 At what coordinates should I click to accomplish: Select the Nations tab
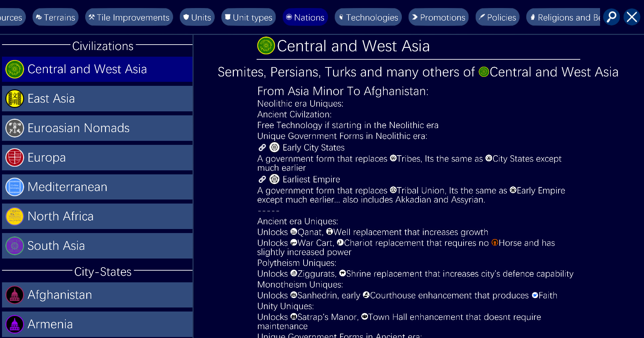tap(305, 17)
